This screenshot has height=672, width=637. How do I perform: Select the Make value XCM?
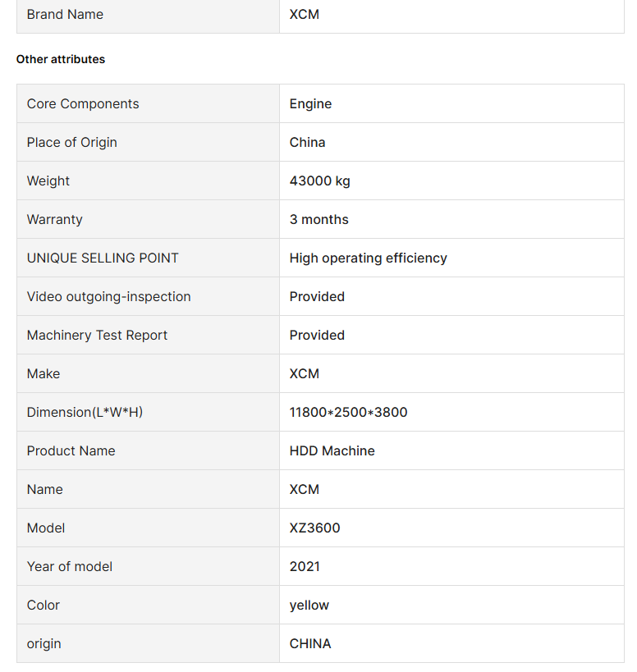coord(304,373)
